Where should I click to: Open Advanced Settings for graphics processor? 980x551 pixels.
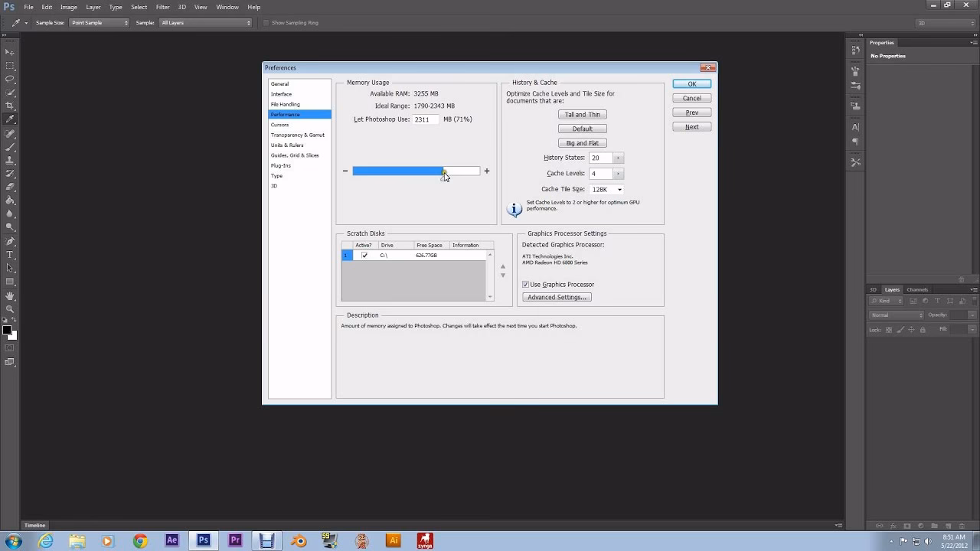tap(557, 297)
